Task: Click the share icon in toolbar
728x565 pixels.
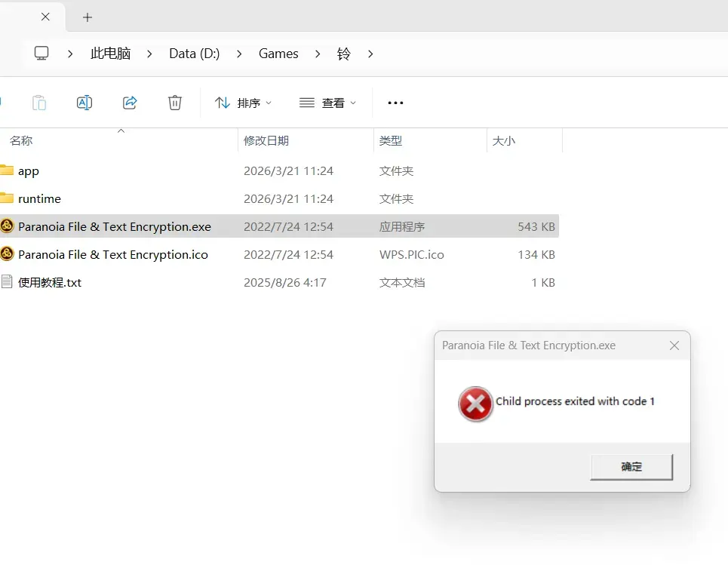Action: click(x=130, y=103)
